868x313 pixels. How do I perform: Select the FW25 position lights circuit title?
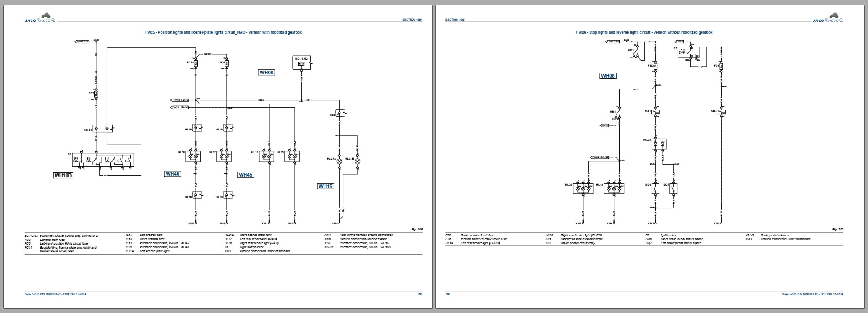(223, 32)
